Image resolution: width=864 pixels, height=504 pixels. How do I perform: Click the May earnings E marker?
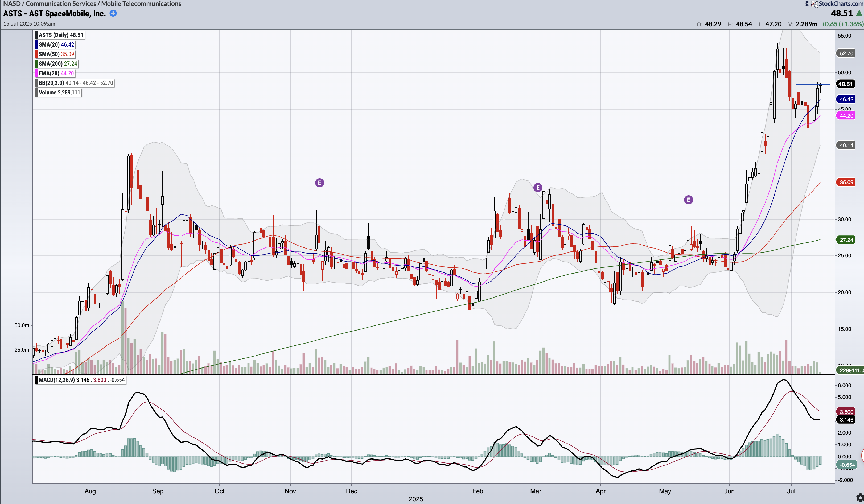pyautogui.click(x=688, y=200)
